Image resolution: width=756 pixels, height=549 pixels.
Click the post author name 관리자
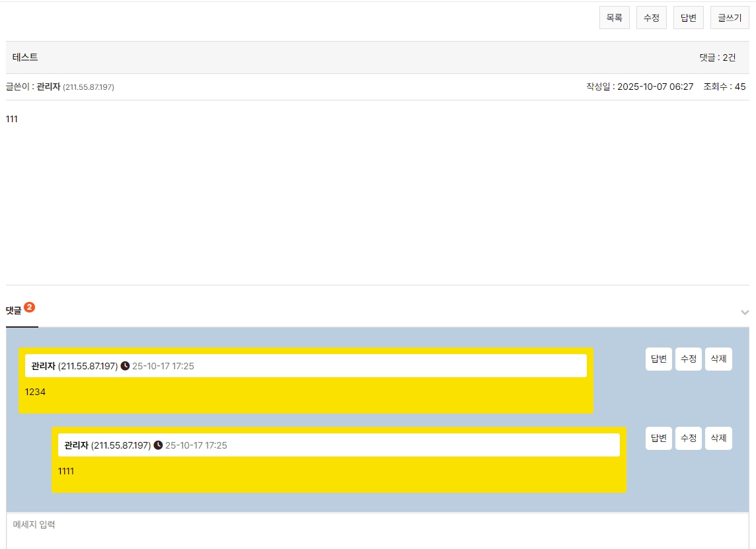[x=48, y=87]
